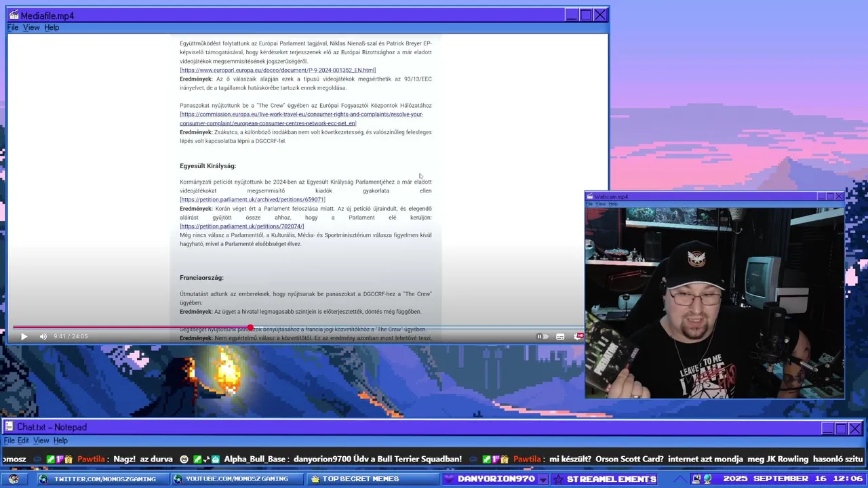Open youtube.com/momoszgaming taskbar item

click(x=236, y=479)
